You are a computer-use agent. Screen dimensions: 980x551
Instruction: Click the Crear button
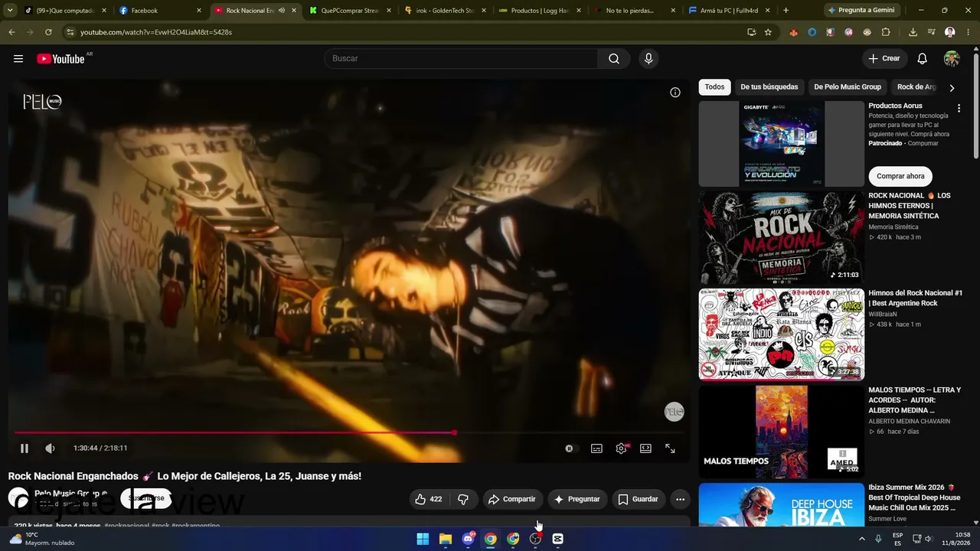point(884,59)
